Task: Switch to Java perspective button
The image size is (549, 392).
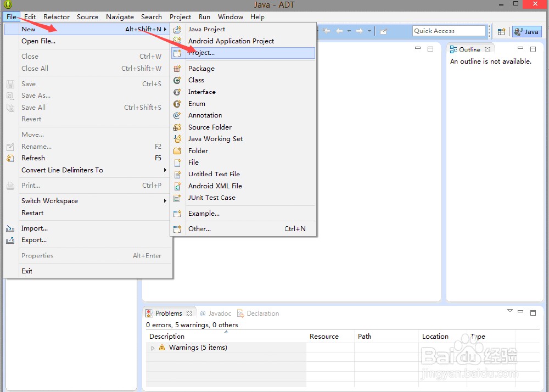Action: coord(526,31)
